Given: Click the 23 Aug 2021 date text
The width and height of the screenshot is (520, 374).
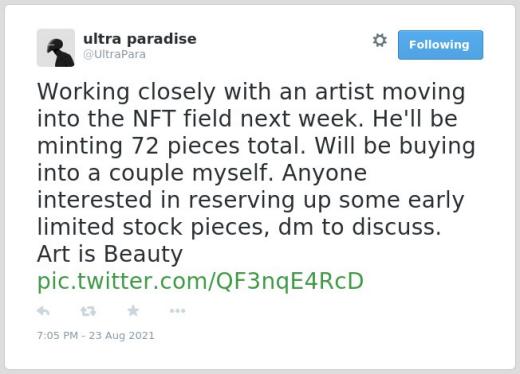Looking at the screenshot, I should coord(122,335).
